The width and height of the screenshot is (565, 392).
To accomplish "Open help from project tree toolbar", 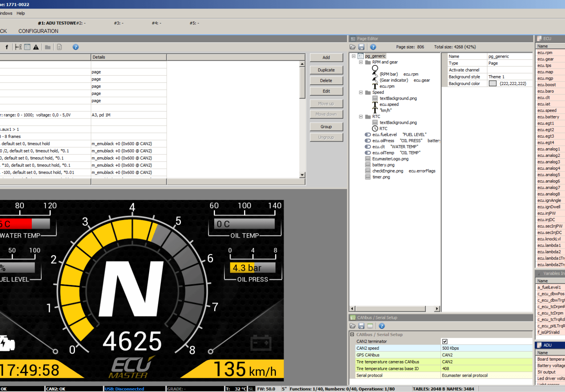I will pyautogui.click(x=76, y=47).
